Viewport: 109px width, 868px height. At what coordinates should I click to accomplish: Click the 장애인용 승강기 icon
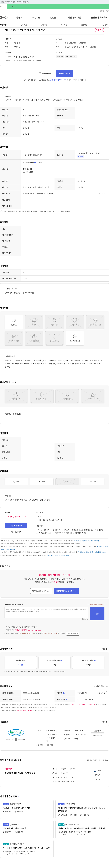pyautogui.click(x=42, y=396)
